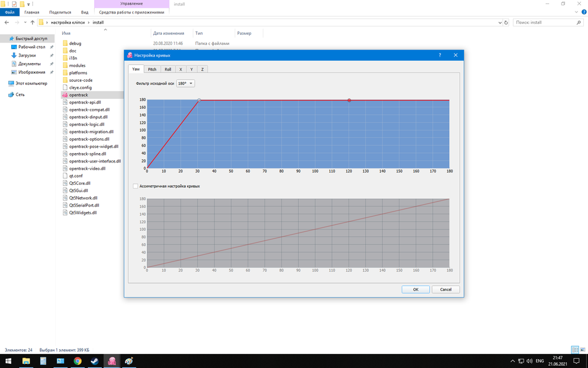This screenshot has width=588, height=368.
Task: Select the gray curve point at 30
Action: coord(199,100)
